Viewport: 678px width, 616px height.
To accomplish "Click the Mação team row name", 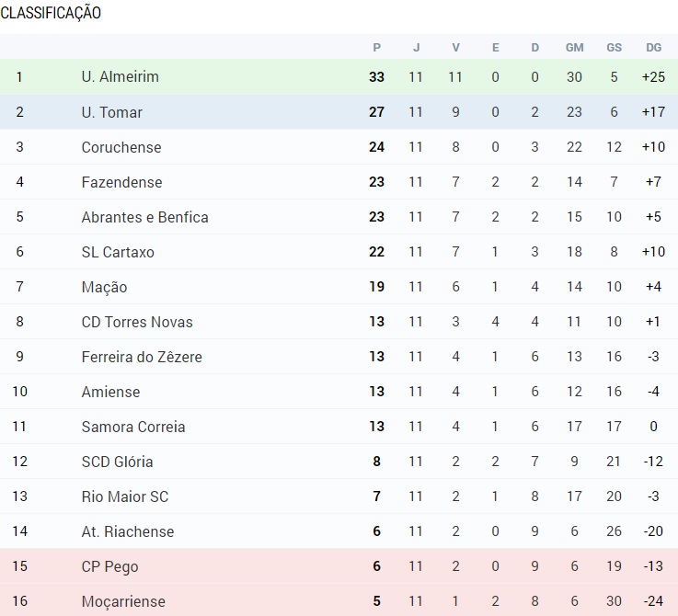I will tap(104, 287).
